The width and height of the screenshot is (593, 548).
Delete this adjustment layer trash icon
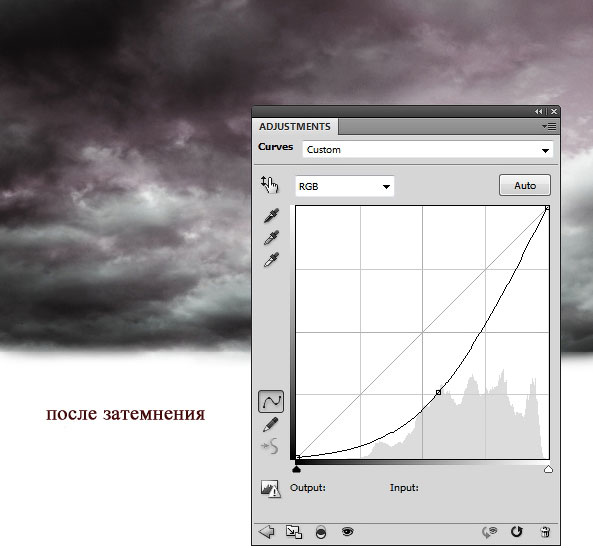point(545,532)
